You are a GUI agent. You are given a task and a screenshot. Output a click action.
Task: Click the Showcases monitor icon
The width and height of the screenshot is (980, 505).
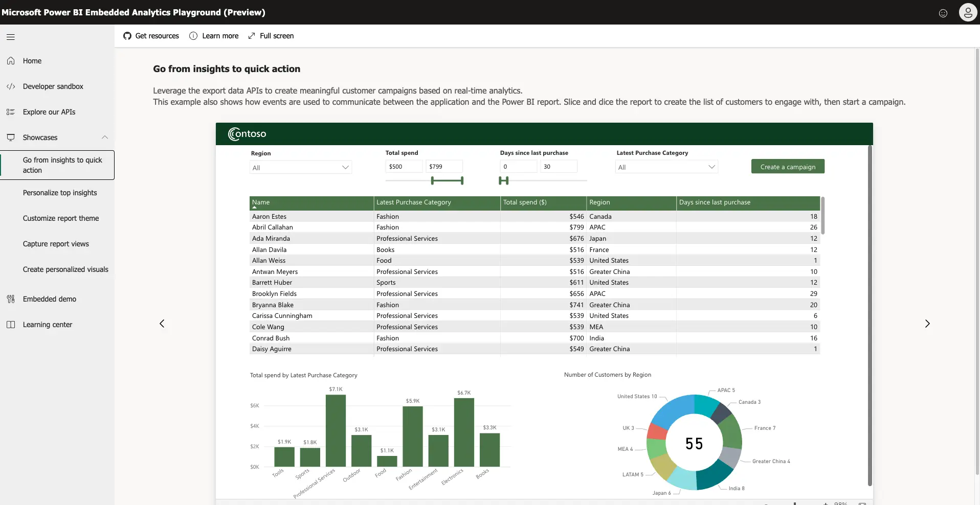point(11,137)
